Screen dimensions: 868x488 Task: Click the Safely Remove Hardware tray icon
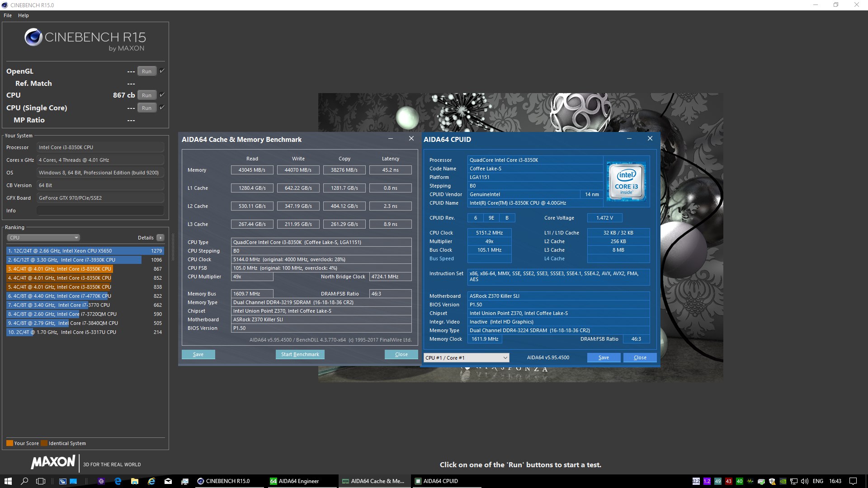(x=761, y=481)
